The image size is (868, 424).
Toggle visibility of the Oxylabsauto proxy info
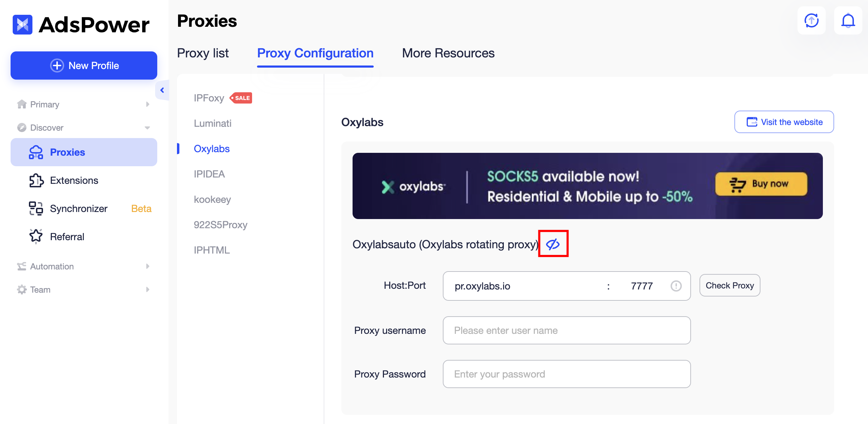point(553,244)
